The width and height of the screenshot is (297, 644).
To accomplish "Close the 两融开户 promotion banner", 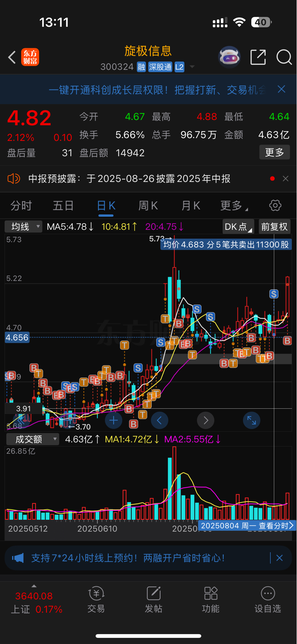I will (x=280, y=558).
